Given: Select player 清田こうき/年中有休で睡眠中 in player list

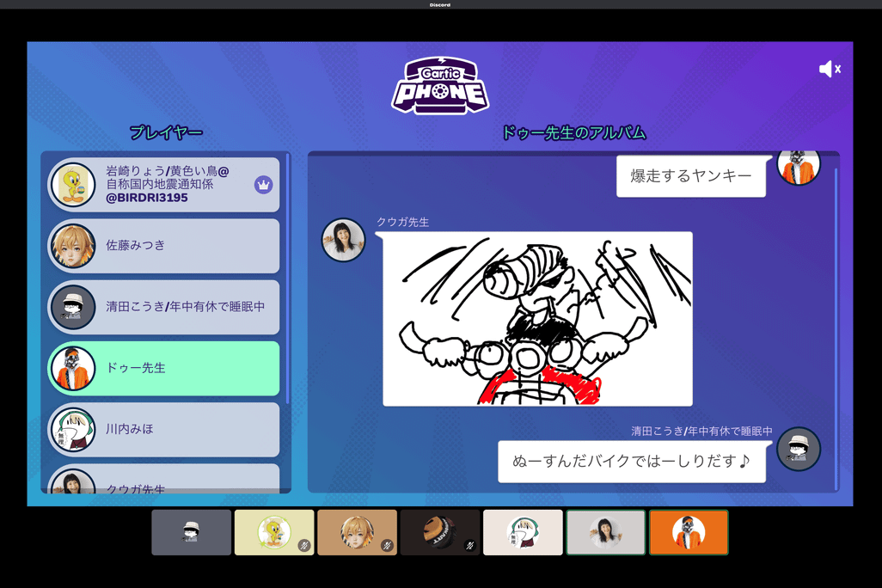Looking at the screenshot, I should coord(163,307).
